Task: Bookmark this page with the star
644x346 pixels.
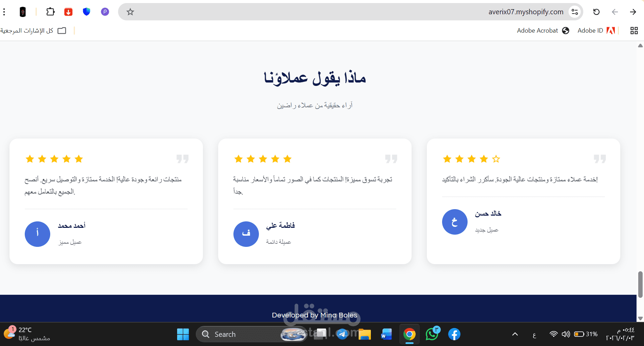Action: pos(130,12)
